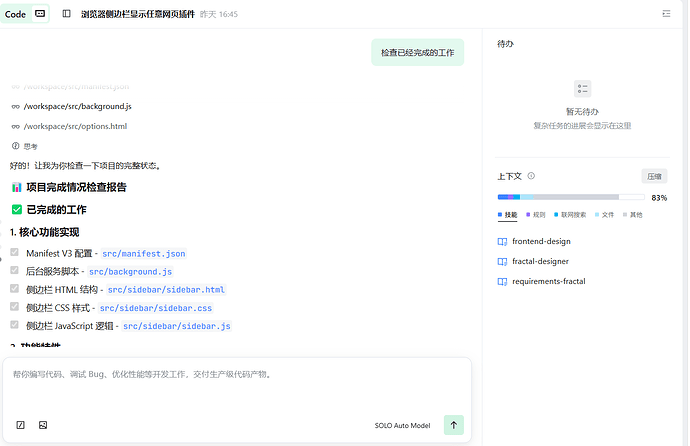
Task: Select the 文件 context tab
Action: [604, 215]
